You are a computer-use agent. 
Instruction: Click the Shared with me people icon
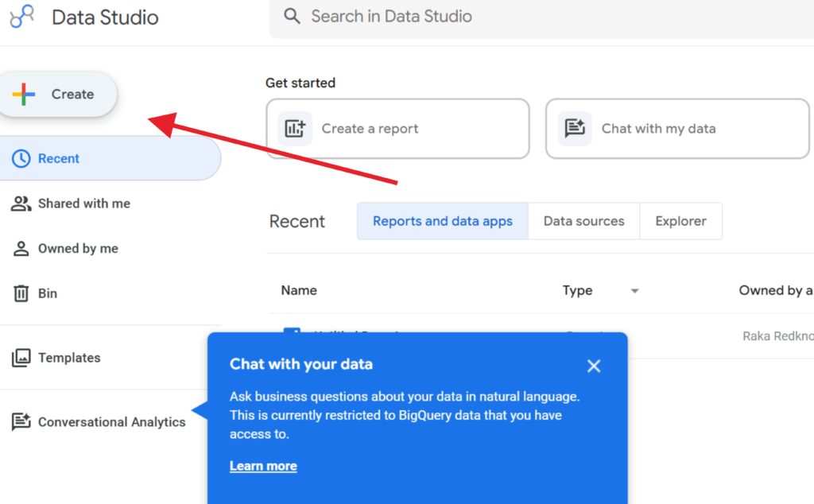21,204
